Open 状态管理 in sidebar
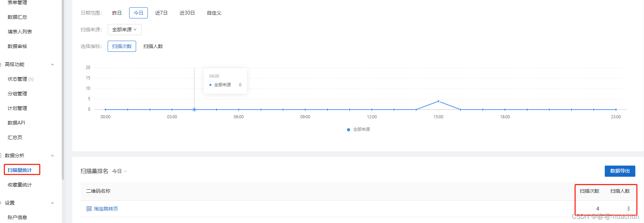 click(x=20, y=79)
